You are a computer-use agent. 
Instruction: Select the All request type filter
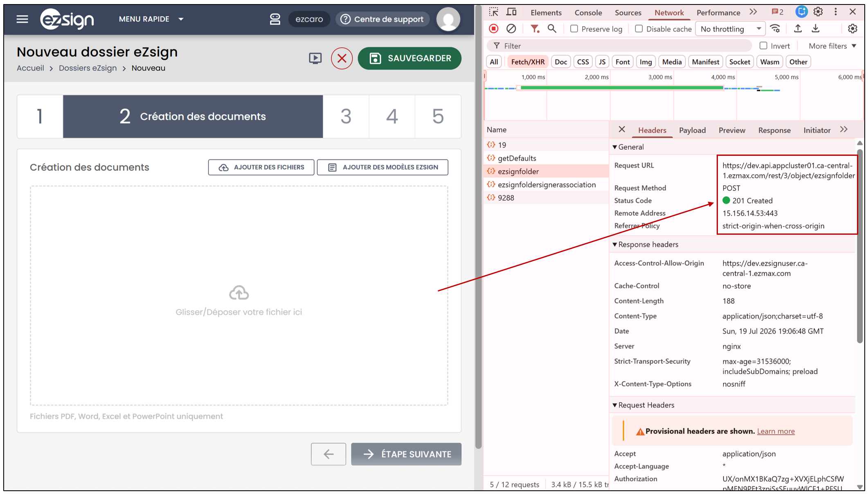coord(494,62)
